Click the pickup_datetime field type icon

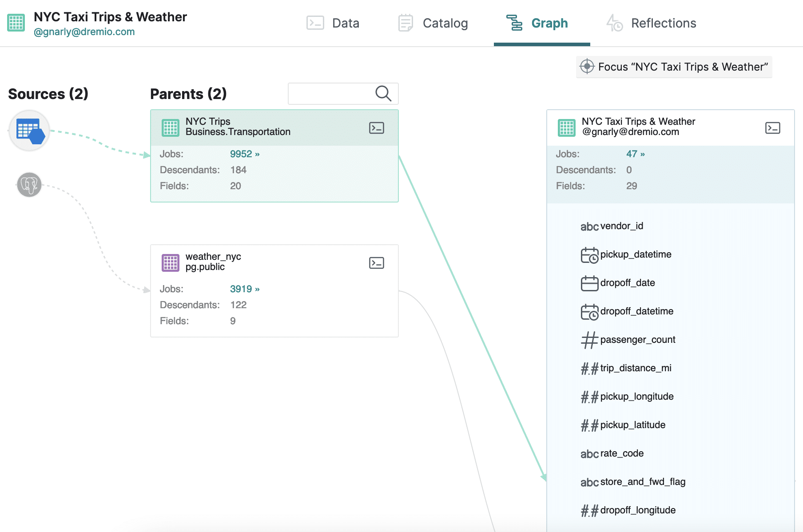(x=589, y=254)
